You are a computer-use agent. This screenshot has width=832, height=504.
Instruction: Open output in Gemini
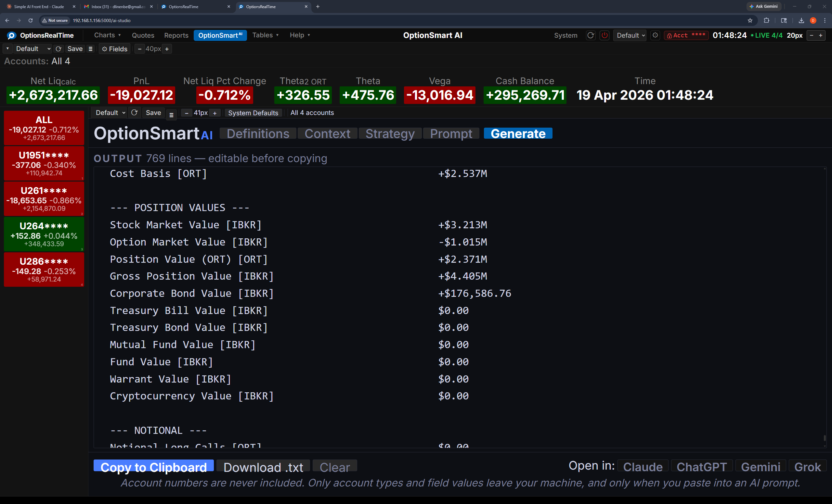(760, 466)
